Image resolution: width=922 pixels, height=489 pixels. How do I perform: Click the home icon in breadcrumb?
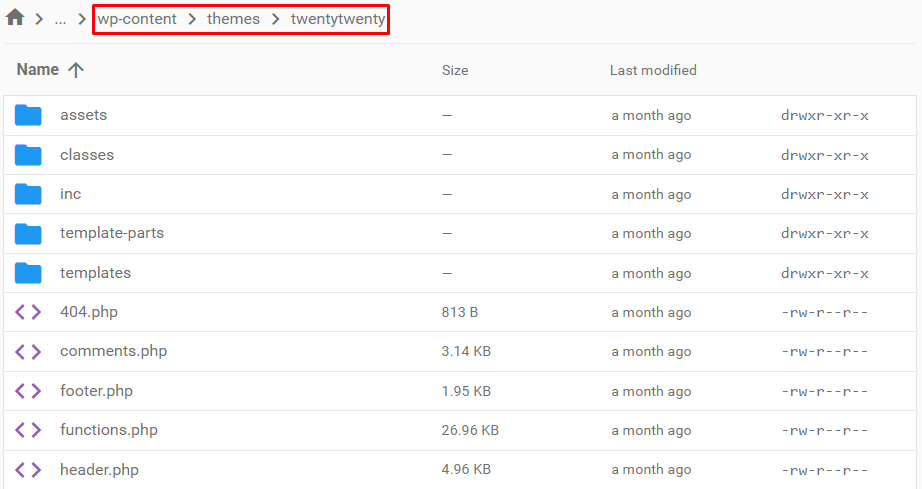pos(15,19)
